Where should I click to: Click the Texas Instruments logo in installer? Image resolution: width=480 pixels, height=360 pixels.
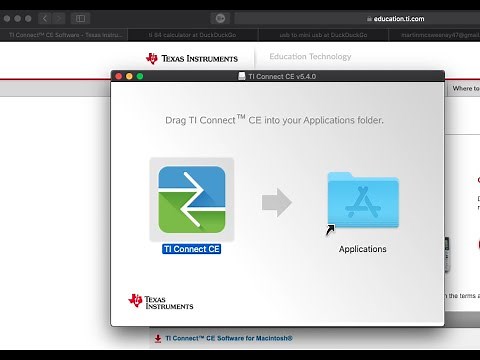click(161, 302)
